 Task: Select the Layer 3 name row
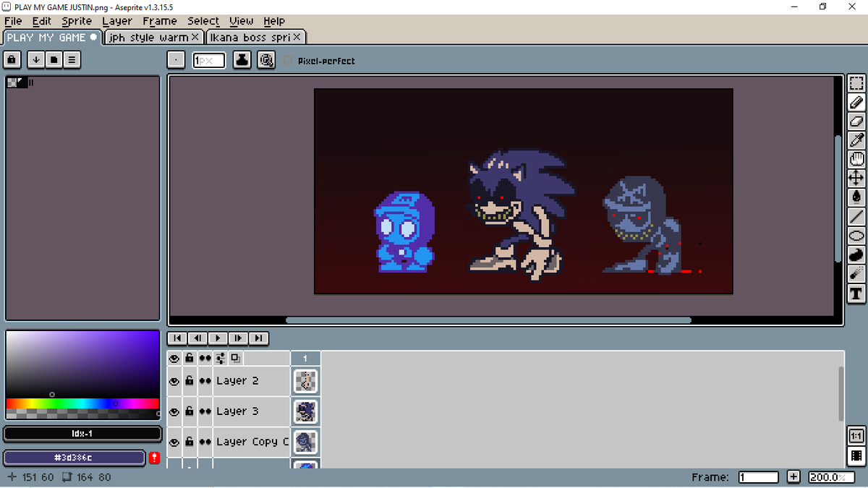252,411
